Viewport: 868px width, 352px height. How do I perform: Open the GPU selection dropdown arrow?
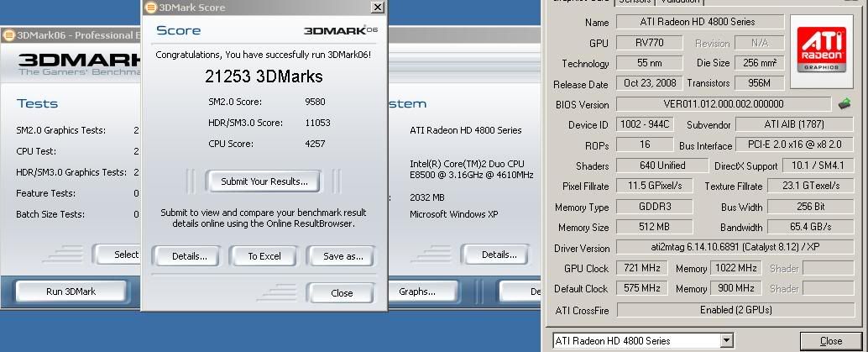coord(726,341)
